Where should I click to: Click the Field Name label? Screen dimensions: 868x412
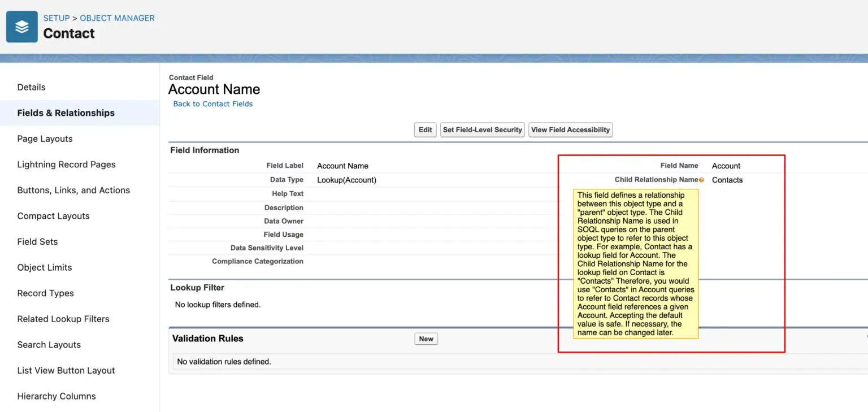pyautogui.click(x=679, y=166)
